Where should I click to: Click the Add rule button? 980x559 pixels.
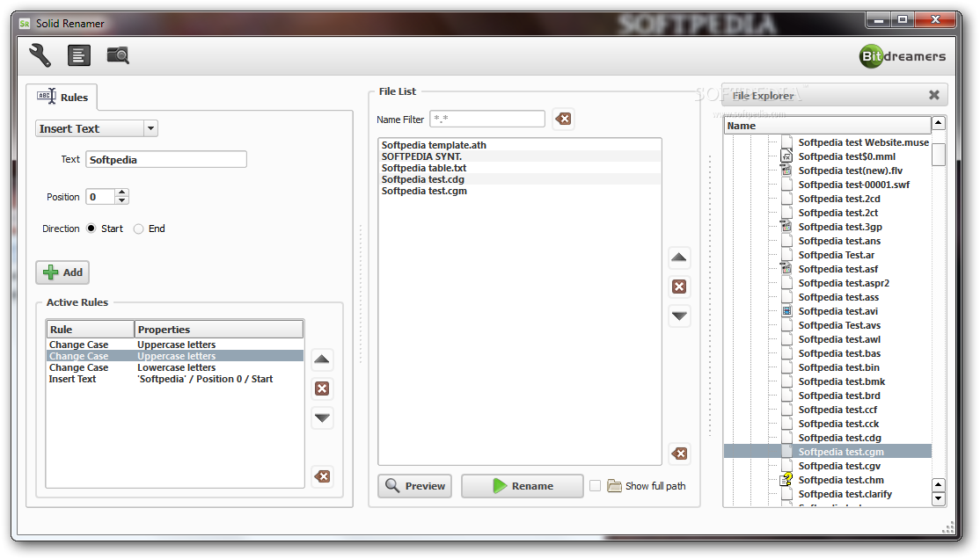62,272
